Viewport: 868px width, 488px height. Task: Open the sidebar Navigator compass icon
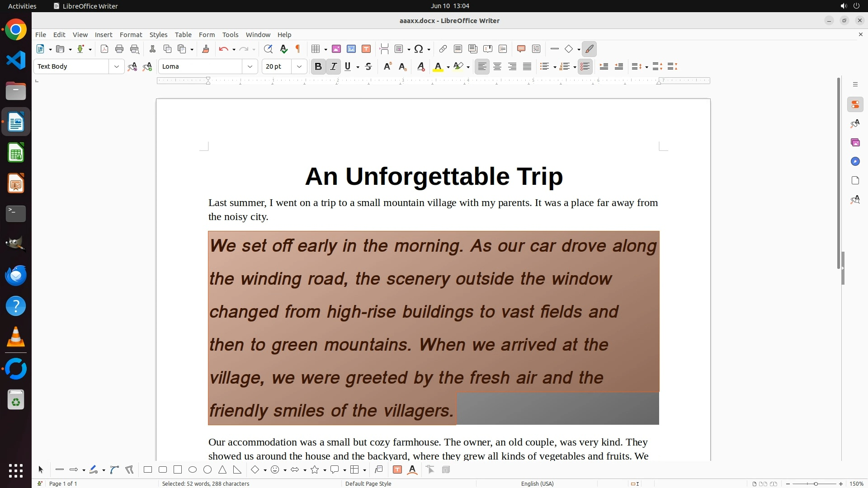point(855,161)
